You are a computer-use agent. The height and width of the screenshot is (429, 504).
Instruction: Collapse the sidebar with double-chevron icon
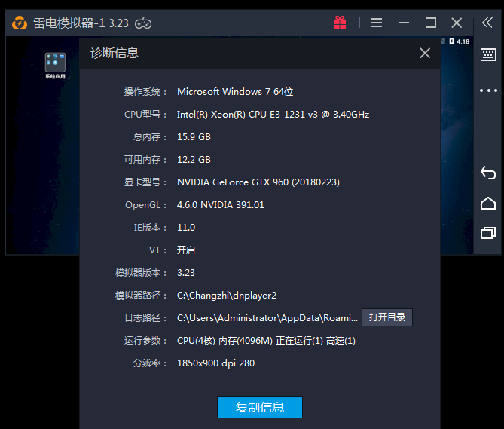[487, 23]
